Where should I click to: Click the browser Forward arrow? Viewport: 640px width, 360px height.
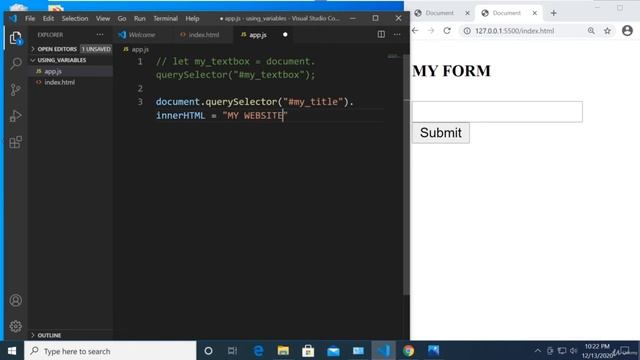point(431,31)
